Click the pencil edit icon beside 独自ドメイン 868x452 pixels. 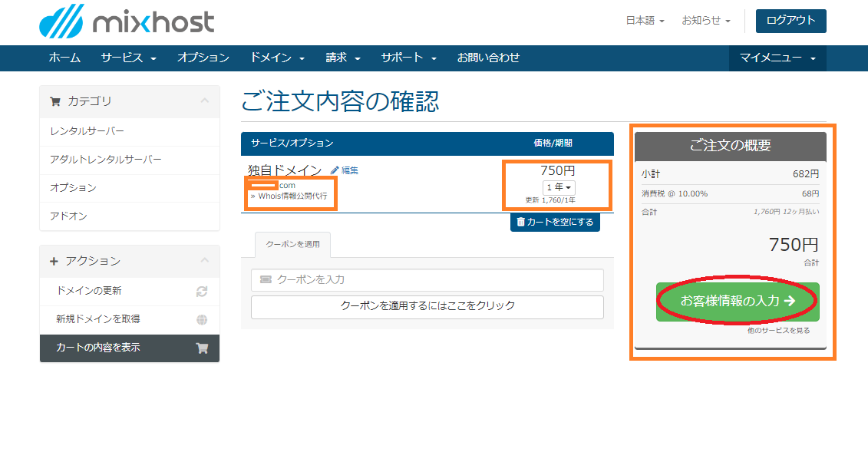tap(333, 169)
